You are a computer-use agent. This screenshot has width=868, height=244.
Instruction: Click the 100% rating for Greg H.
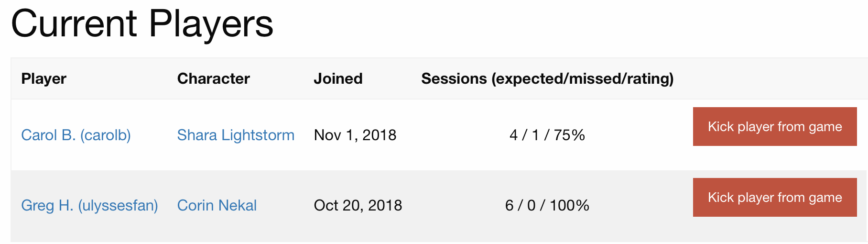569,205
